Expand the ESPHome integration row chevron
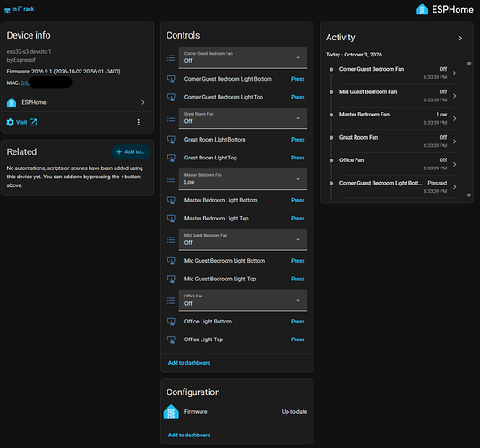 click(x=143, y=102)
